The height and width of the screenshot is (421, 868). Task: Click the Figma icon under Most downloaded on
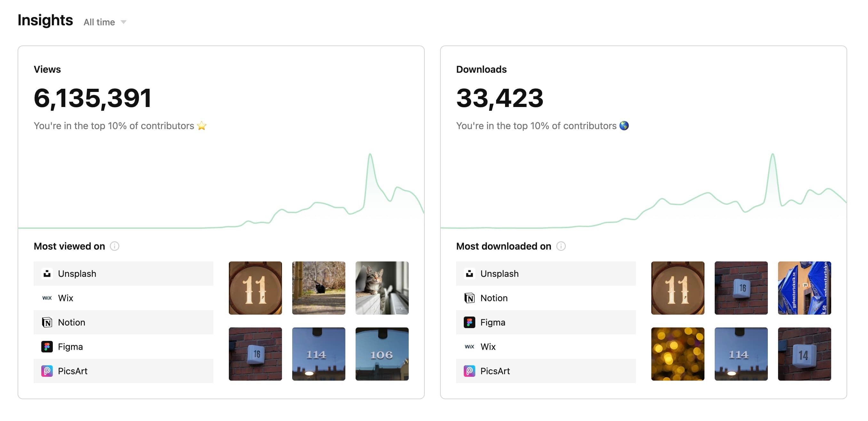[470, 322]
